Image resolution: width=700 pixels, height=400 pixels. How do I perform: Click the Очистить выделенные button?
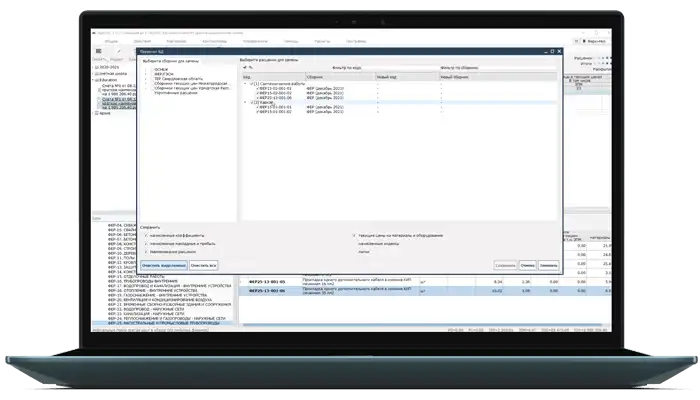pyautogui.click(x=165, y=266)
